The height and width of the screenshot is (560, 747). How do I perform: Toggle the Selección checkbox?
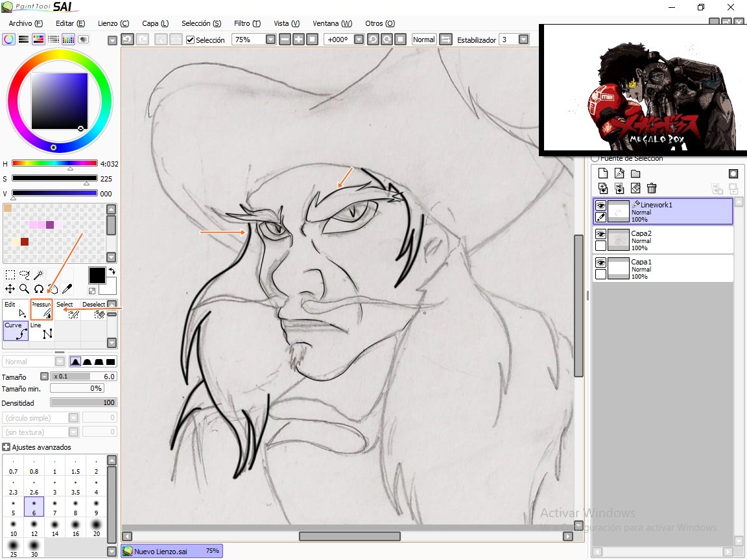pos(191,40)
